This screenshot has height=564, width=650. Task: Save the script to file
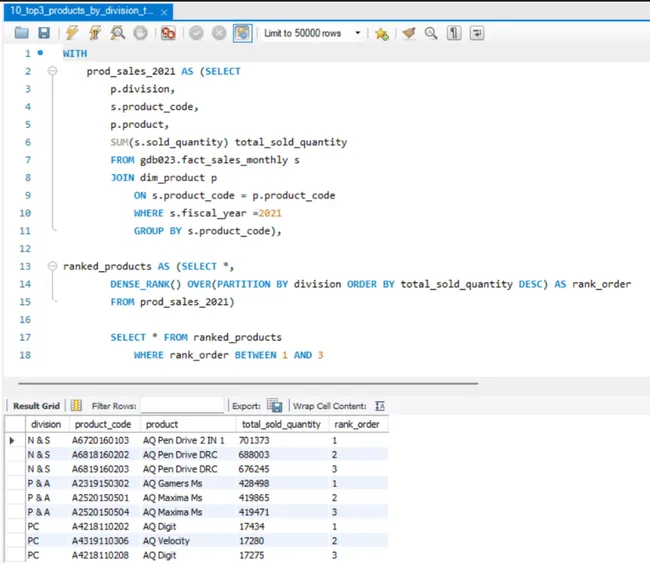click(x=44, y=33)
